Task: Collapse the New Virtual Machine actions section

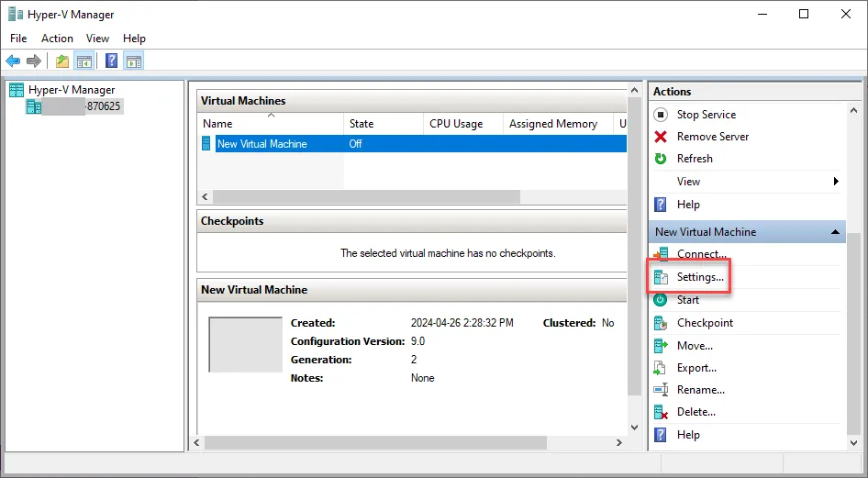Action: 835,232
